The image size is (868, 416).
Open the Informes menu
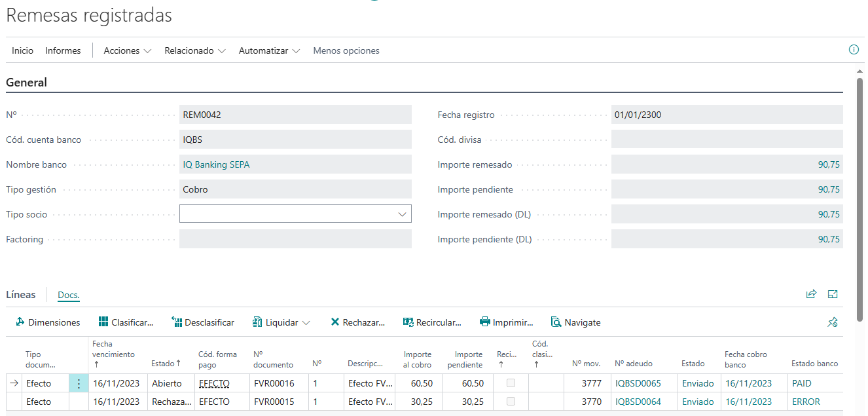click(x=63, y=50)
